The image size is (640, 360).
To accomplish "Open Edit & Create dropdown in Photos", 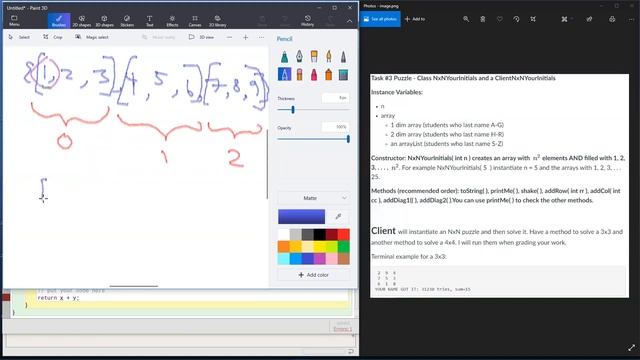I will pos(566,19).
